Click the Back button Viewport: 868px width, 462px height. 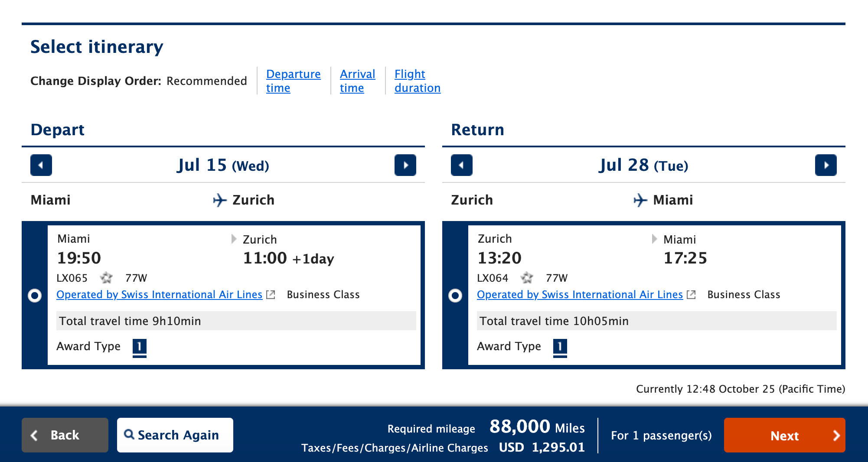65,435
